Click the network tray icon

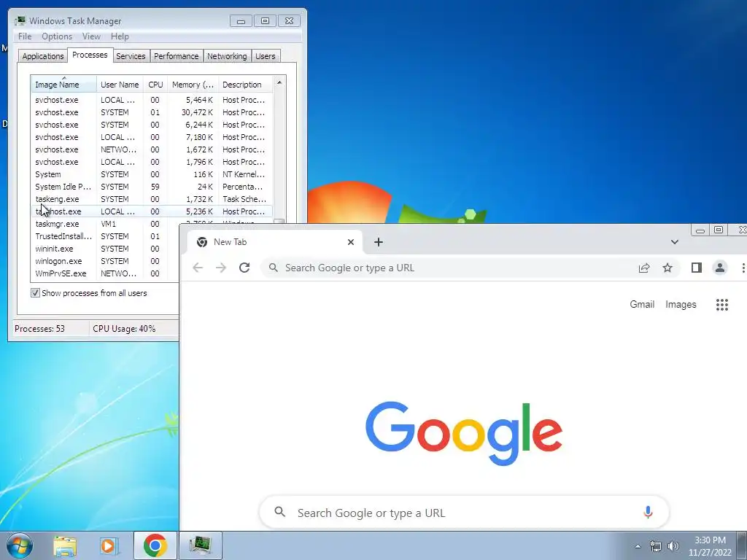[656, 546]
